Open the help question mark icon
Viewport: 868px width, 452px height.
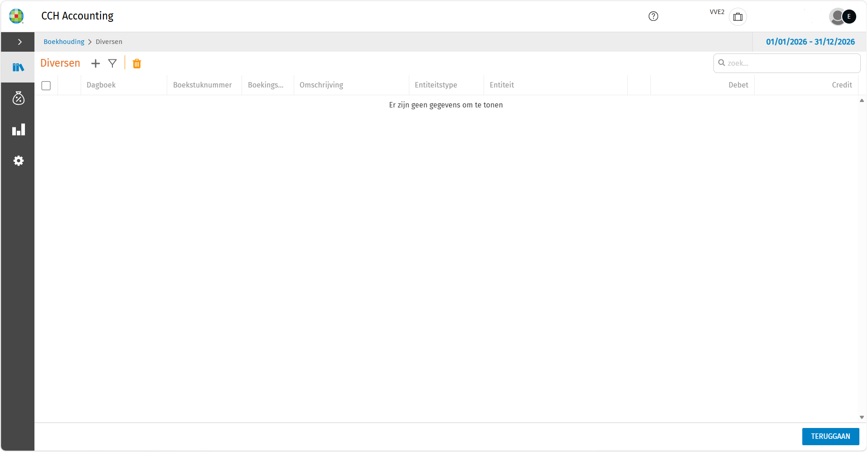(x=653, y=16)
